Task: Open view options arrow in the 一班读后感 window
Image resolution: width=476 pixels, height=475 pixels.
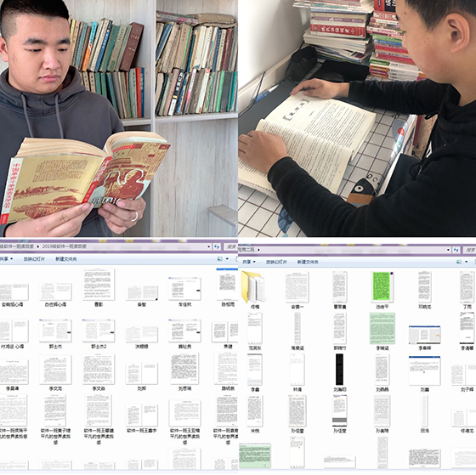Action: point(227,259)
